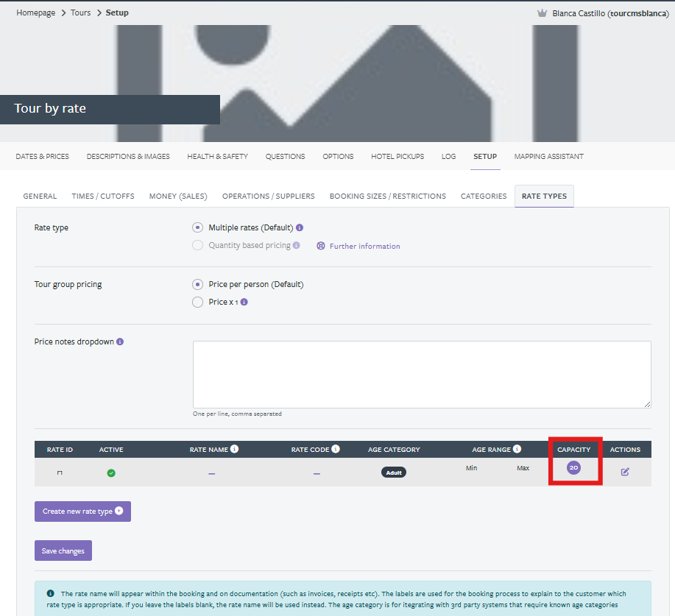Open the Mapping Assistant tab

(x=549, y=156)
